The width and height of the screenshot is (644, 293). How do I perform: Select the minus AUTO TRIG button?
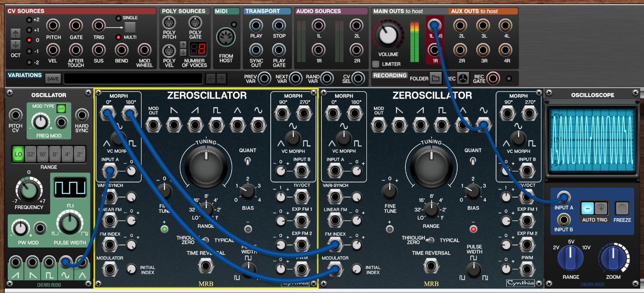[588, 209]
